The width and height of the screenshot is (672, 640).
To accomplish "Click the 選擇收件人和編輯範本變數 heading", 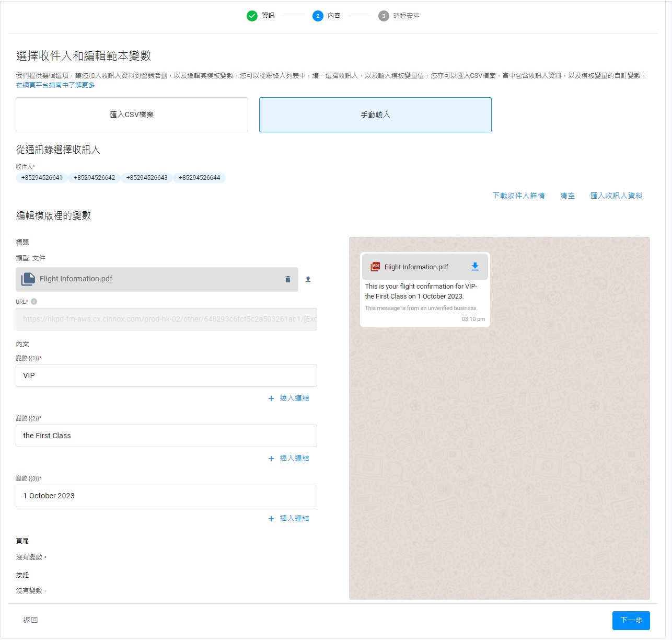I will [x=84, y=55].
